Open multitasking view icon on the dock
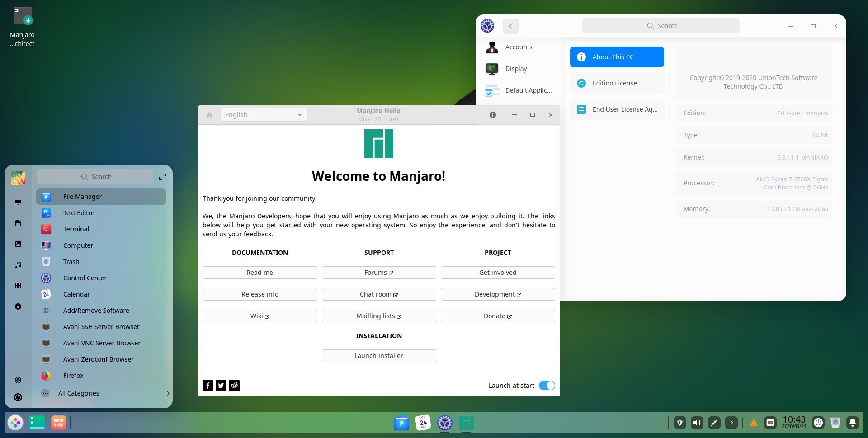The height and width of the screenshot is (438, 868). [59, 423]
